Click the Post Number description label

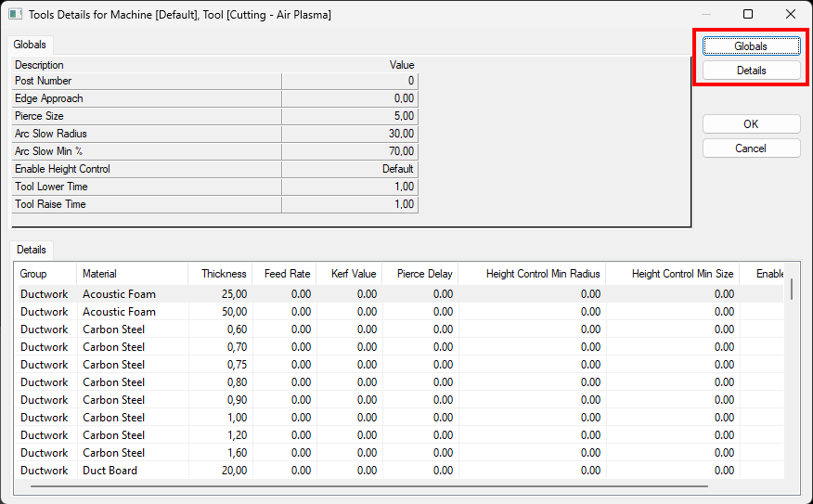[43, 81]
